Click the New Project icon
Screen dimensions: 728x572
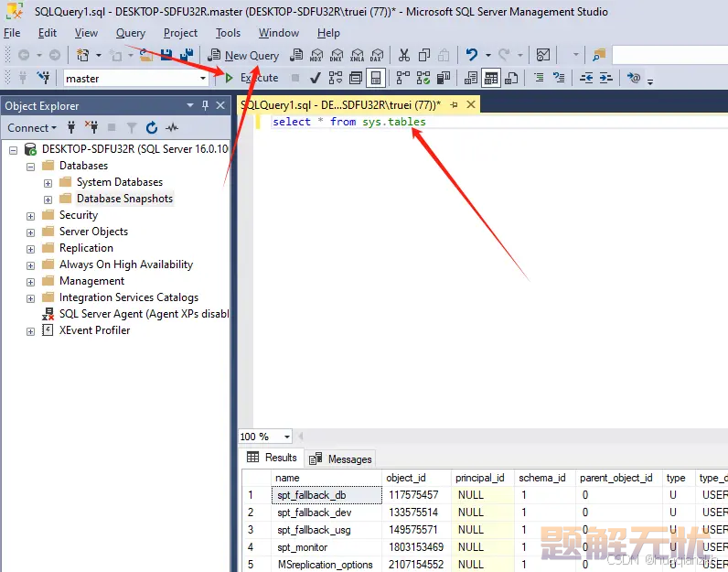(x=82, y=55)
